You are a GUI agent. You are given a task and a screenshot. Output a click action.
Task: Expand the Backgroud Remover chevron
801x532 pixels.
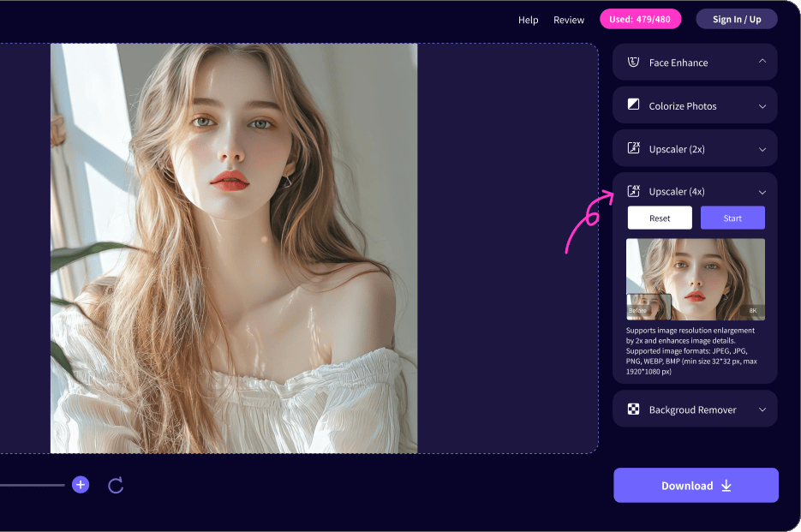click(x=762, y=409)
